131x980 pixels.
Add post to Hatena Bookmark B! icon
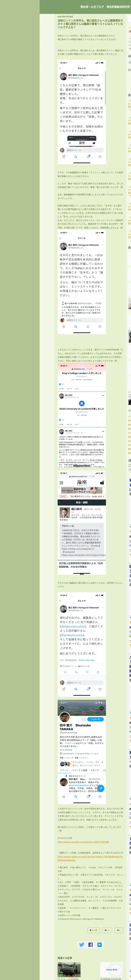[100, 944]
